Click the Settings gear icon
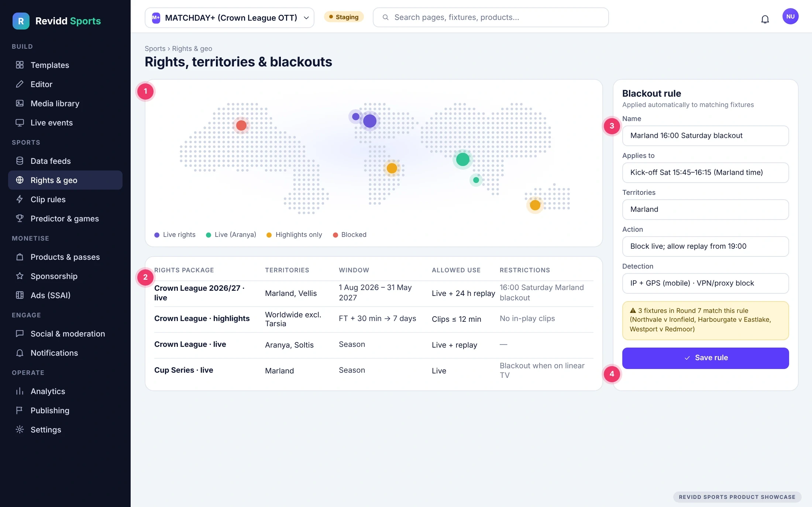Image resolution: width=812 pixels, height=507 pixels. (x=20, y=430)
